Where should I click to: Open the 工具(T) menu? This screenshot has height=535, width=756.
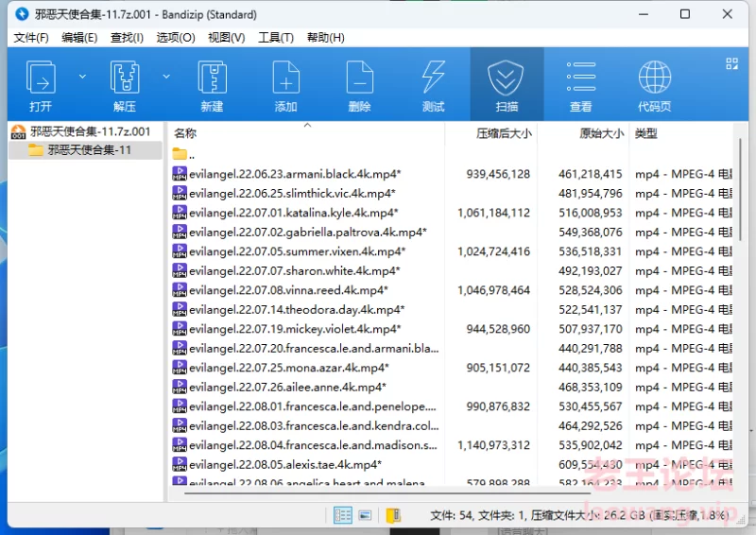276,38
